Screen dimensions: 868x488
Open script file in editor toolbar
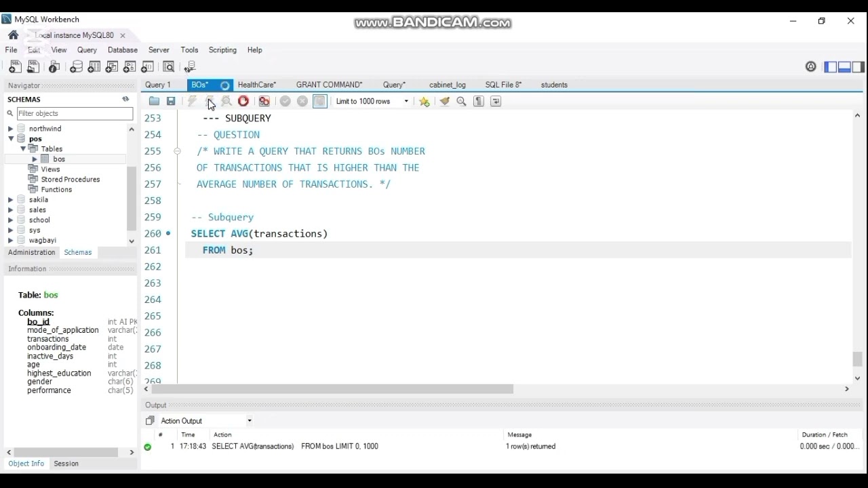click(154, 101)
